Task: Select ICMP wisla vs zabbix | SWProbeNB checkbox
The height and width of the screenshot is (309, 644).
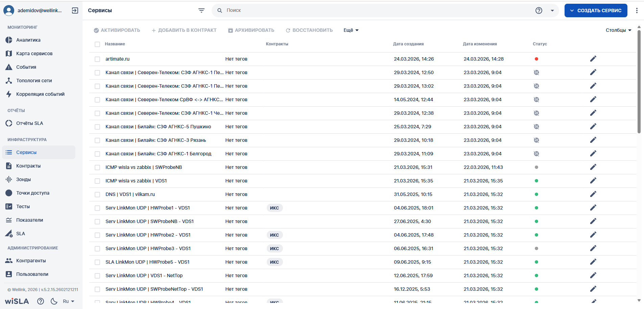Action: [x=97, y=167]
